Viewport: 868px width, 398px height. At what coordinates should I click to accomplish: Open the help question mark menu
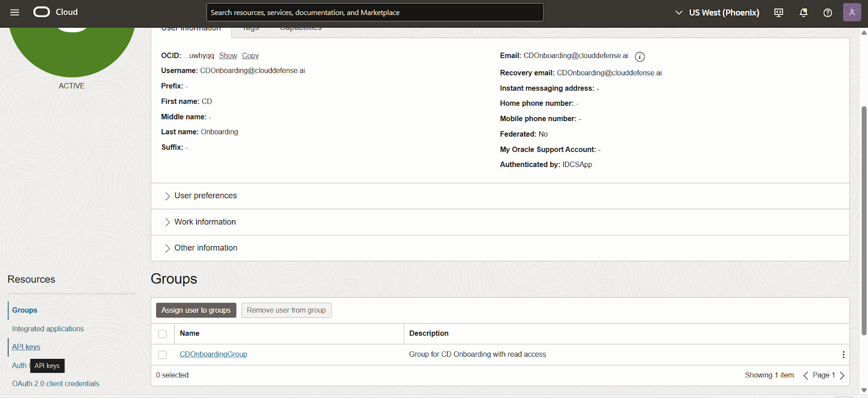click(x=827, y=12)
